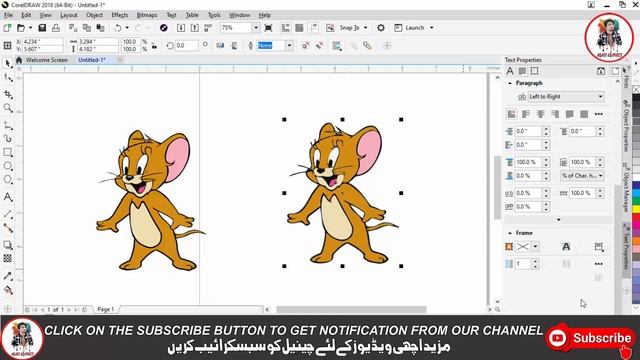Viewport: 640px width, 360px height.
Task: Click yellow swatch in color palette
Action: click(x=636, y=209)
